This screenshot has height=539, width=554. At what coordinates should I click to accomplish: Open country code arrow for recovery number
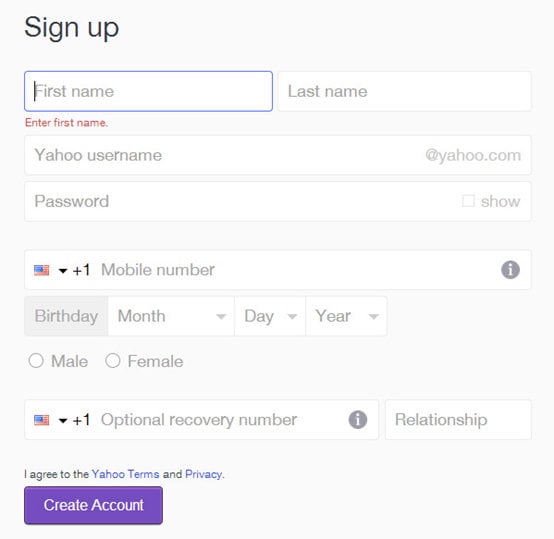point(63,421)
